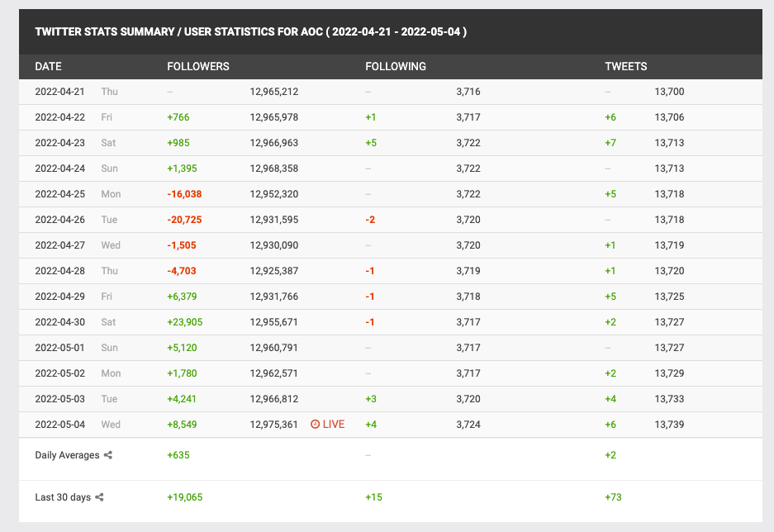The image size is (774, 532).
Task: Select the 2022-04-21 date cell
Action: 59,92
